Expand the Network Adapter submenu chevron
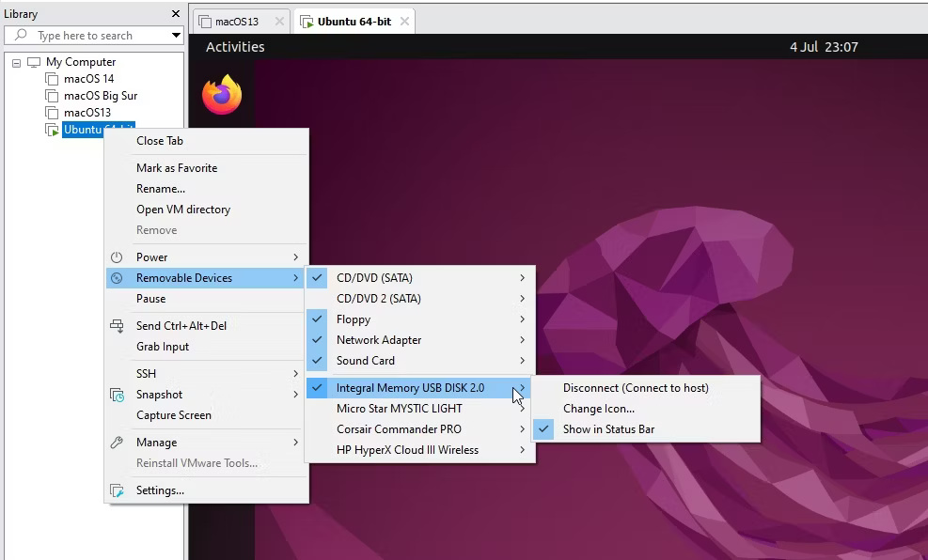This screenshot has width=928, height=560. click(x=522, y=340)
